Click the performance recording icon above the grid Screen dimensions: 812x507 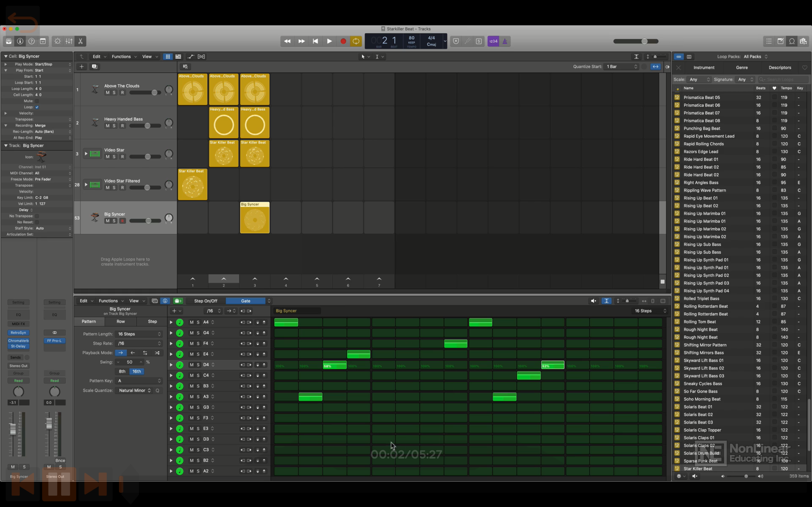185,67
